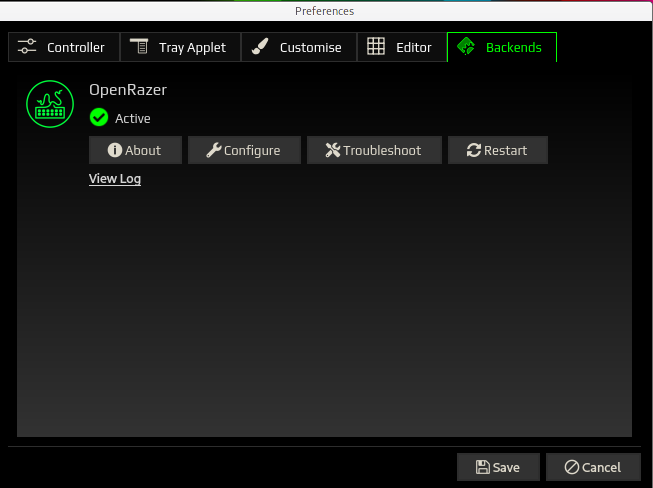The width and height of the screenshot is (653, 488).
Task: Select the Customise tab
Action: tap(299, 47)
